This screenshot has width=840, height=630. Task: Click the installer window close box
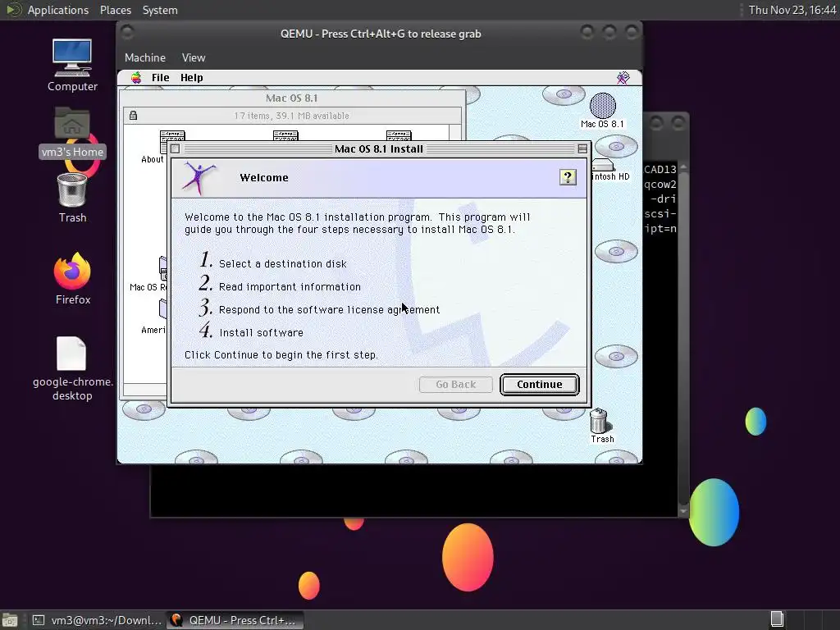tap(176, 149)
